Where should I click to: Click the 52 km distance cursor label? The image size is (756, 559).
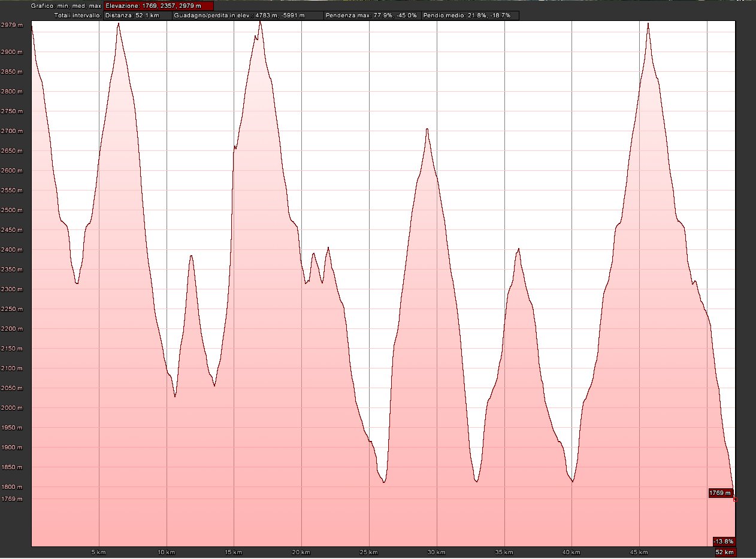(x=724, y=552)
